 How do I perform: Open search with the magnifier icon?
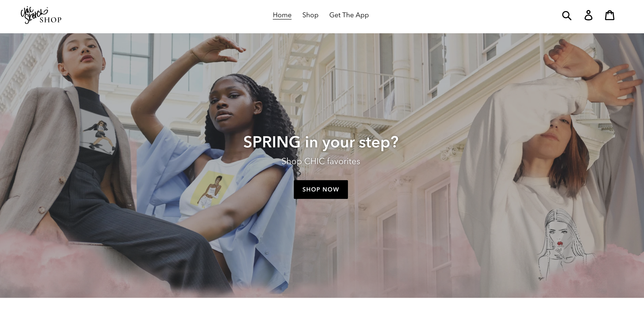click(566, 15)
